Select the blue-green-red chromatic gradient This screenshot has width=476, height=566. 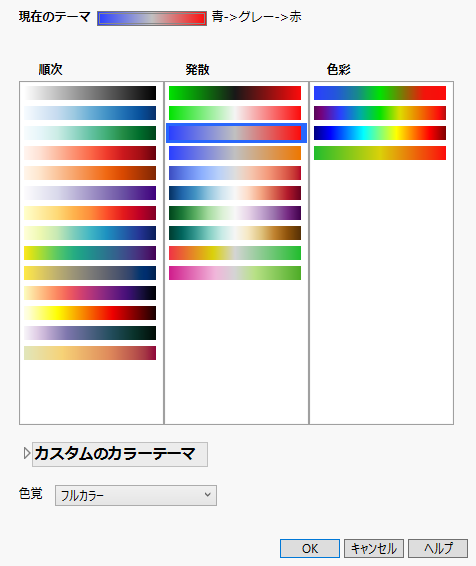coord(380,93)
